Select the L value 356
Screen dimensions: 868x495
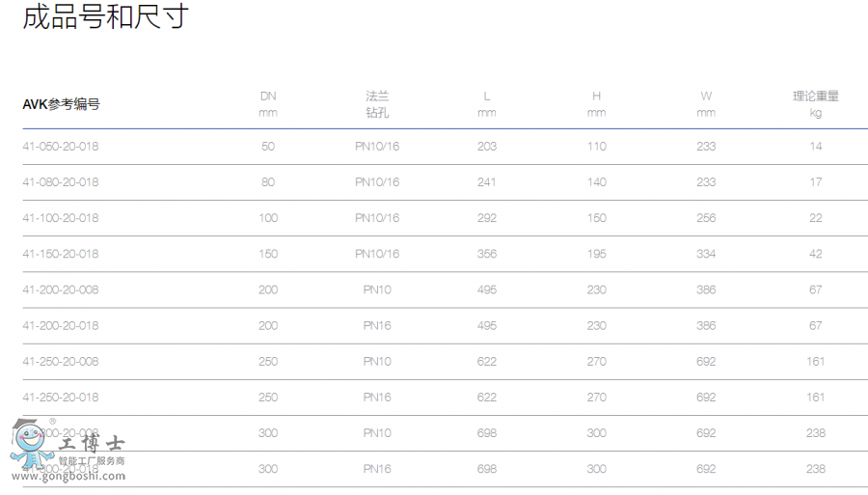point(487,254)
